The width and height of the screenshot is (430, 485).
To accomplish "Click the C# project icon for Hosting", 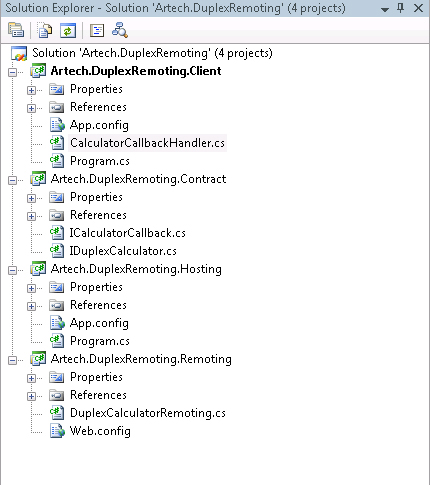I will click(x=38, y=269).
